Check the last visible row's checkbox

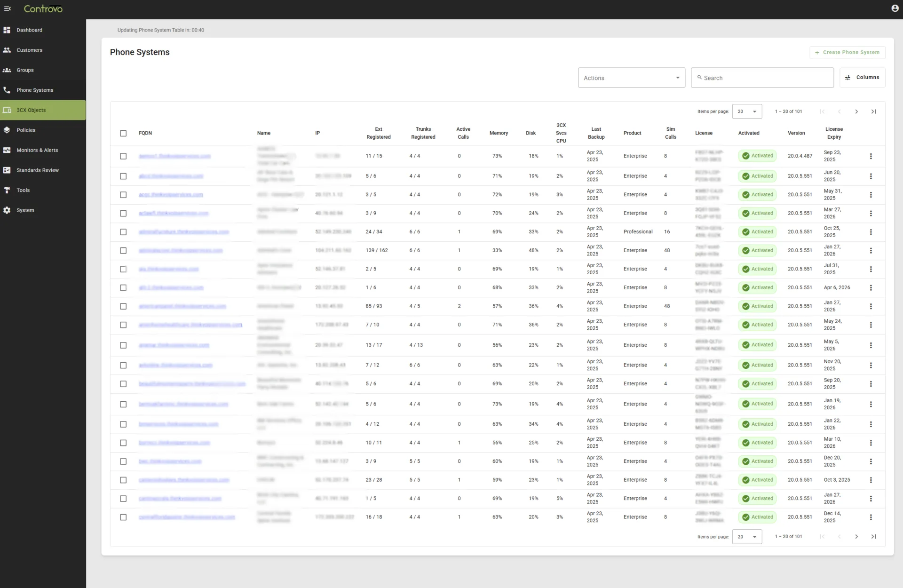pos(123,517)
